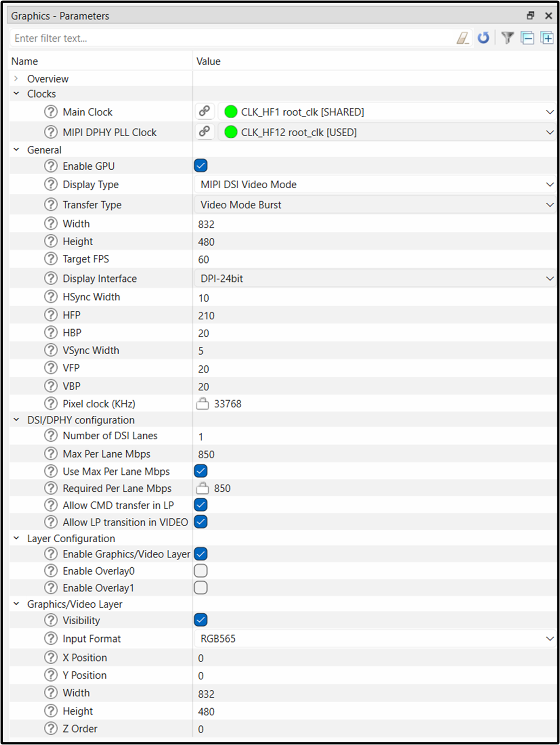Open the Display Type dropdown
560x745 pixels.
point(374,185)
